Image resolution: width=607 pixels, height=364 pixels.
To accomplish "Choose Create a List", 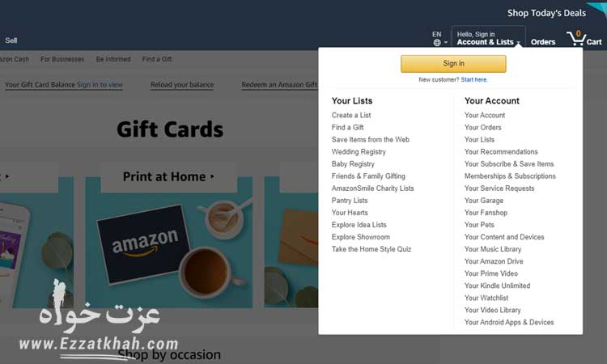I will (x=351, y=116).
